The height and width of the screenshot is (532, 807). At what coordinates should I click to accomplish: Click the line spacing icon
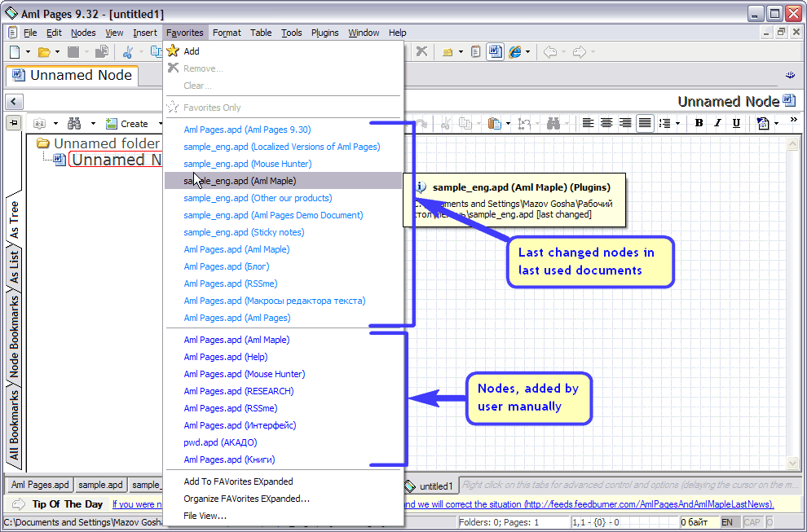click(x=664, y=124)
